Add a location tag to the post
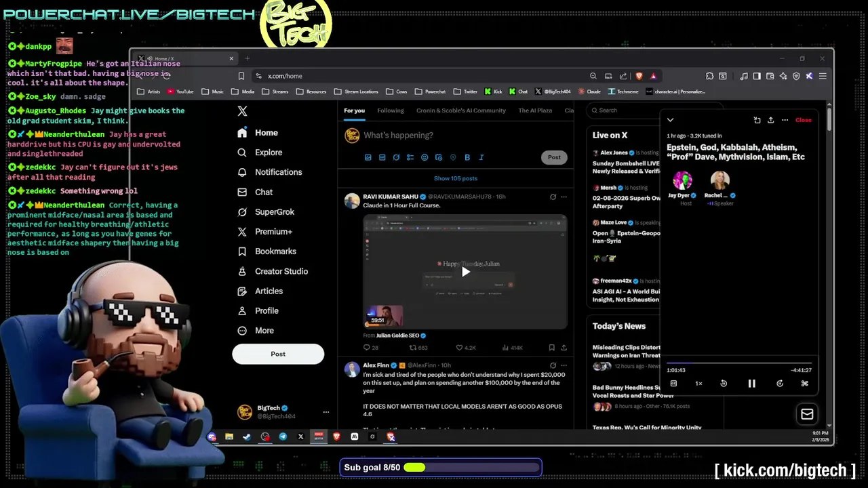 pyautogui.click(x=453, y=157)
